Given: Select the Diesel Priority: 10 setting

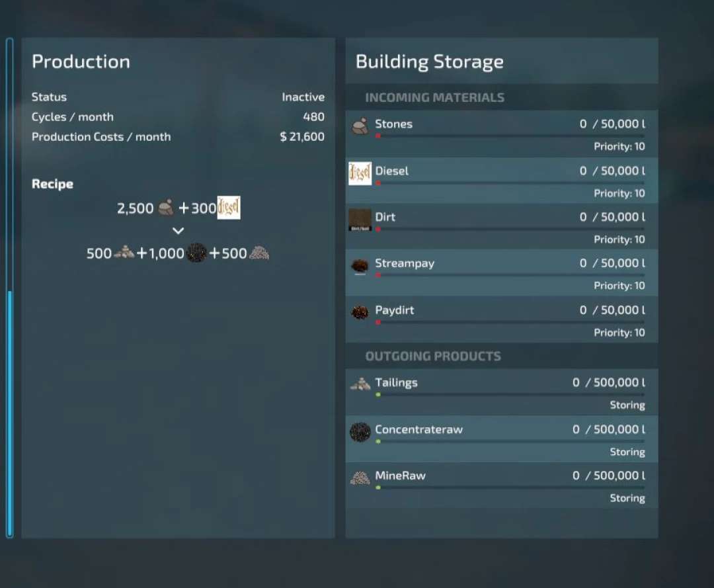Looking at the screenshot, I should coord(619,193).
